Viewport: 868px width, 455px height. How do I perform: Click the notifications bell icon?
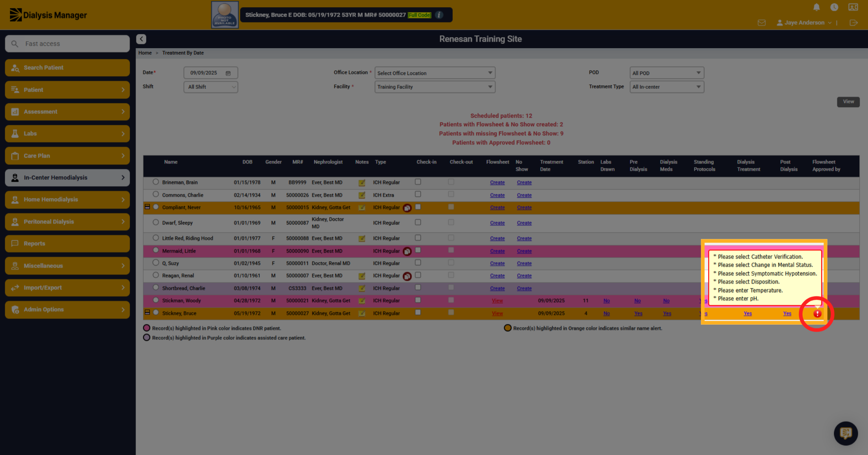(x=816, y=7)
